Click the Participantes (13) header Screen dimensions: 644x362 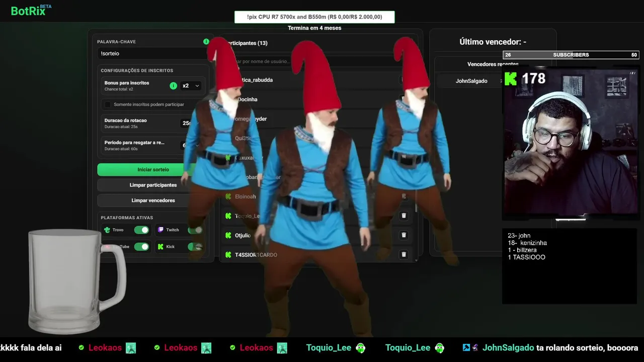(x=247, y=43)
